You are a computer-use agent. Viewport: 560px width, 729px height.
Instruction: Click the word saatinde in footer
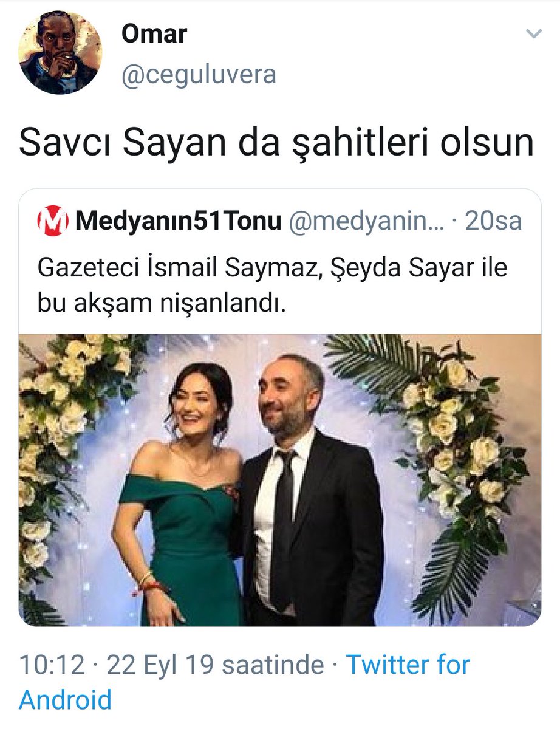(272, 665)
